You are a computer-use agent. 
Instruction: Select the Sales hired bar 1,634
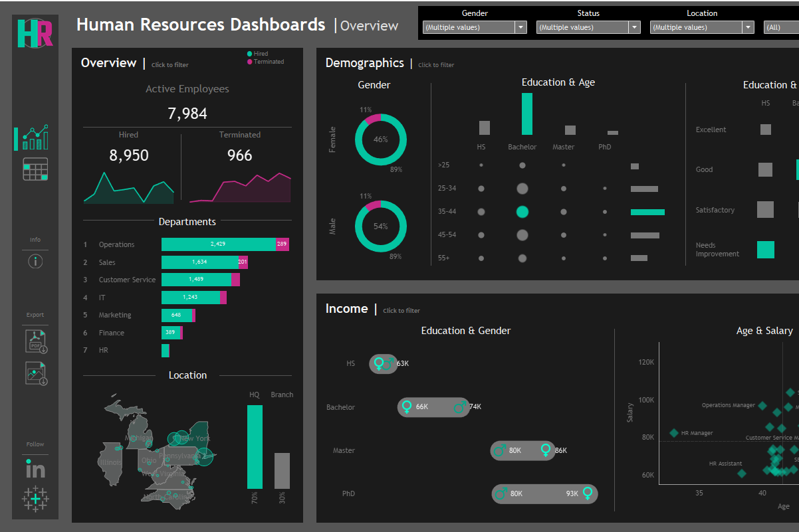click(200, 262)
